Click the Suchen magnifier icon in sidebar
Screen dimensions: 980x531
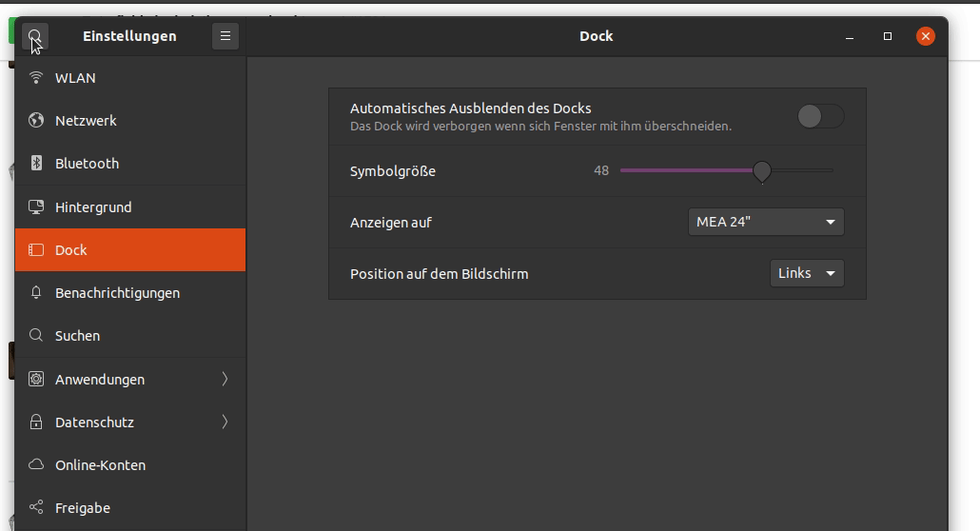(x=36, y=335)
